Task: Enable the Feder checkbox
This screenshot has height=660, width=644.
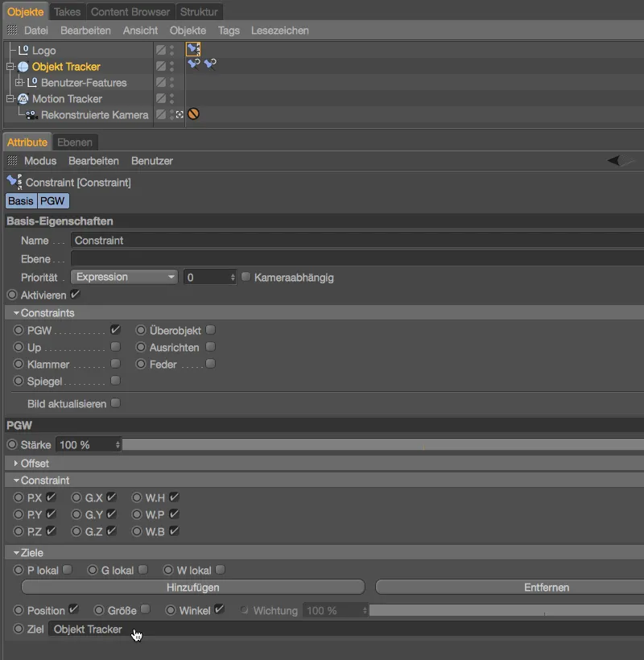Action: click(x=210, y=363)
